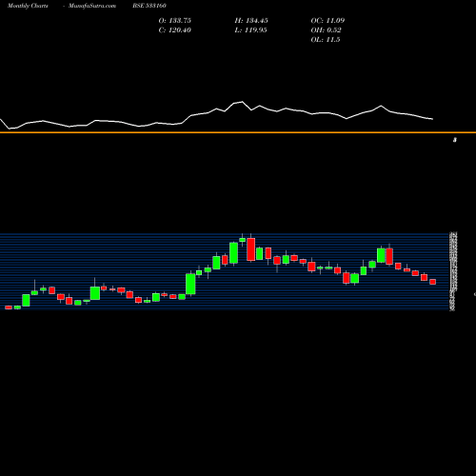Screen dimensions: 476x476
Task: Select the OC: 11.09 value
Action: coord(327,21)
